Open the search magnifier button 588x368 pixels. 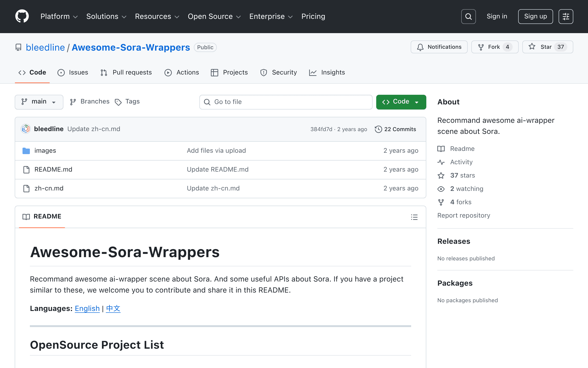click(468, 16)
